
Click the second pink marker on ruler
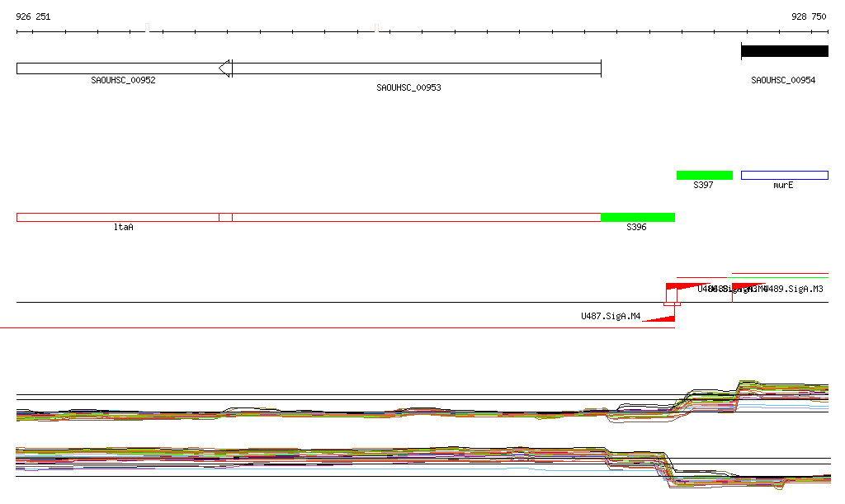point(376,27)
